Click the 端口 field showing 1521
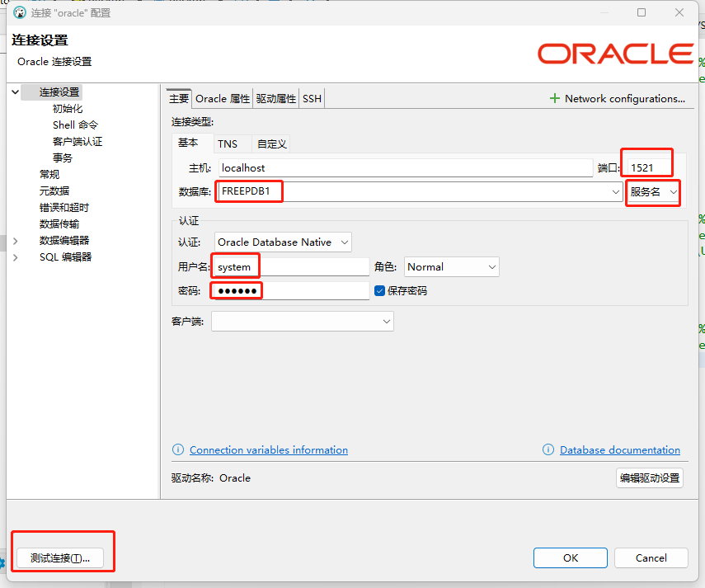This screenshot has width=705, height=588. click(x=649, y=168)
